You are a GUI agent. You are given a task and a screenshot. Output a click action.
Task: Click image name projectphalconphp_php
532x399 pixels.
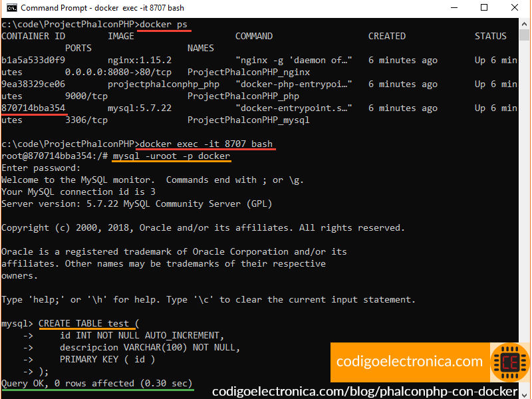tap(164, 84)
